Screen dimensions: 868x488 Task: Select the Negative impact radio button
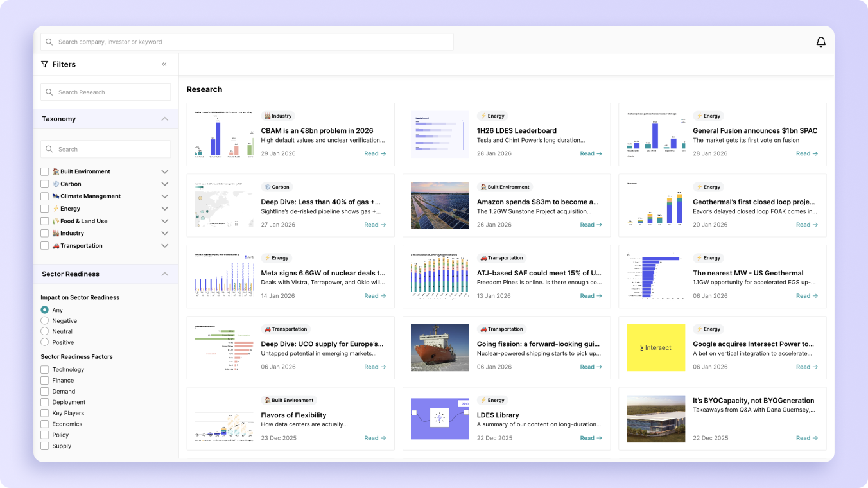45,320
